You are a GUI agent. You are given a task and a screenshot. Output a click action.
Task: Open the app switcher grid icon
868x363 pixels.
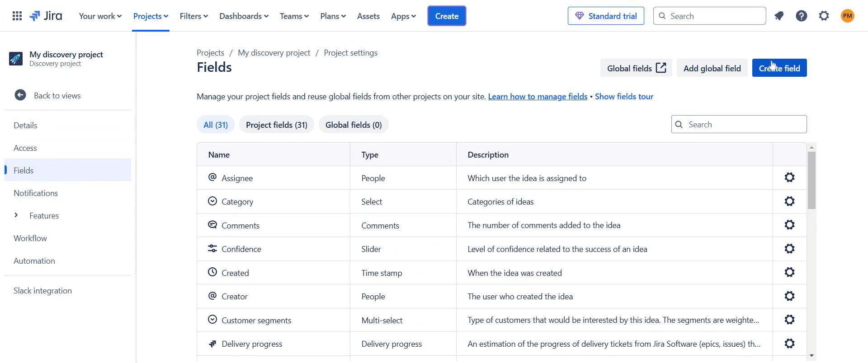pyautogui.click(x=17, y=16)
